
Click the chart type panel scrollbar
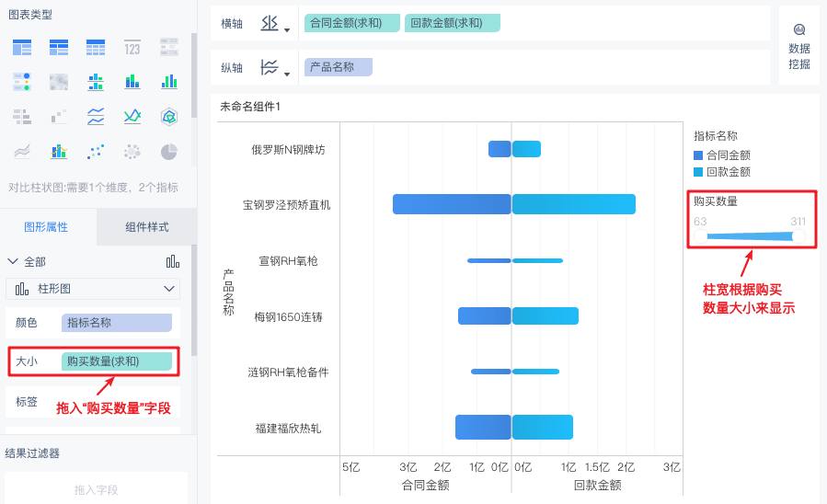194,74
